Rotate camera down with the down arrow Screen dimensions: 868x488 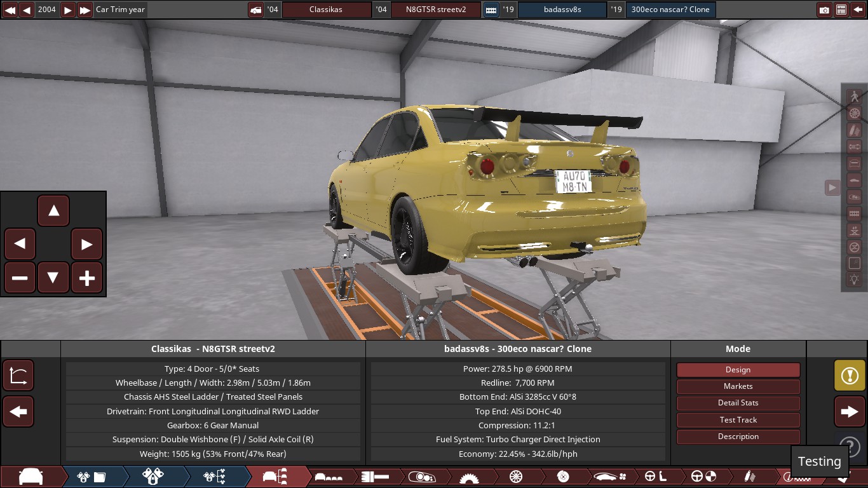(x=53, y=278)
